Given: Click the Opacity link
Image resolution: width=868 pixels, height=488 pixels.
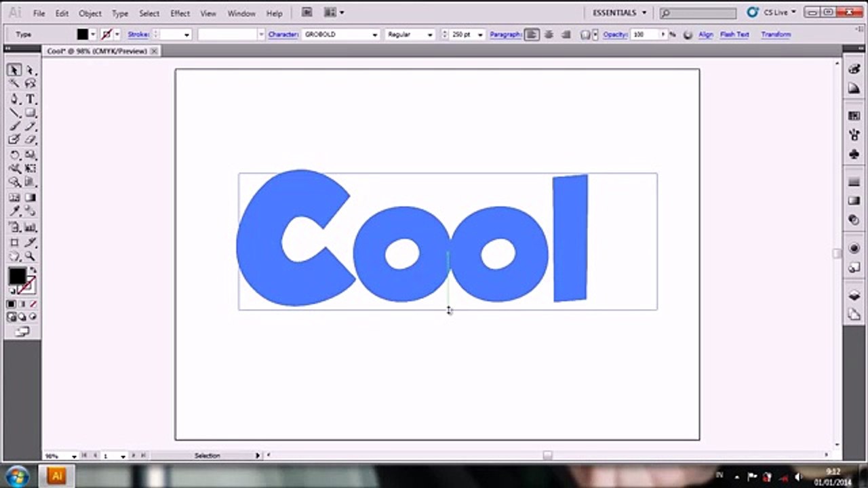Looking at the screenshot, I should [615, 35].
